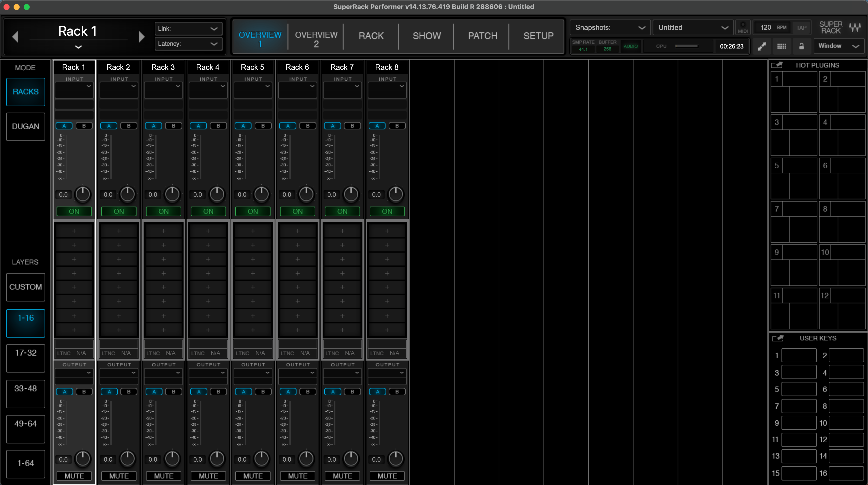Show the 1-64 rack layer
The height and width of the screenshot is (485, 868).
(x=26, y=464)
